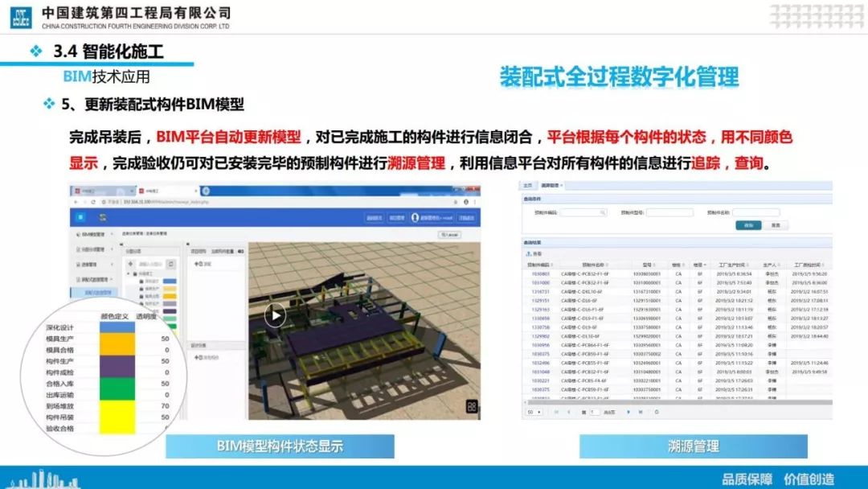
Task: Go to previous page in pagination
Action: [568, 412]
